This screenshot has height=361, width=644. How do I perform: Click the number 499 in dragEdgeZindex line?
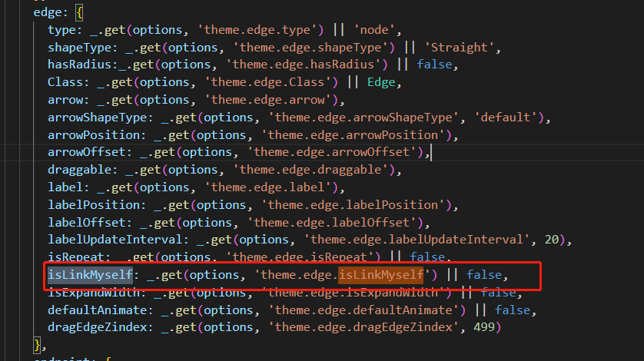[x=484, y=327]
